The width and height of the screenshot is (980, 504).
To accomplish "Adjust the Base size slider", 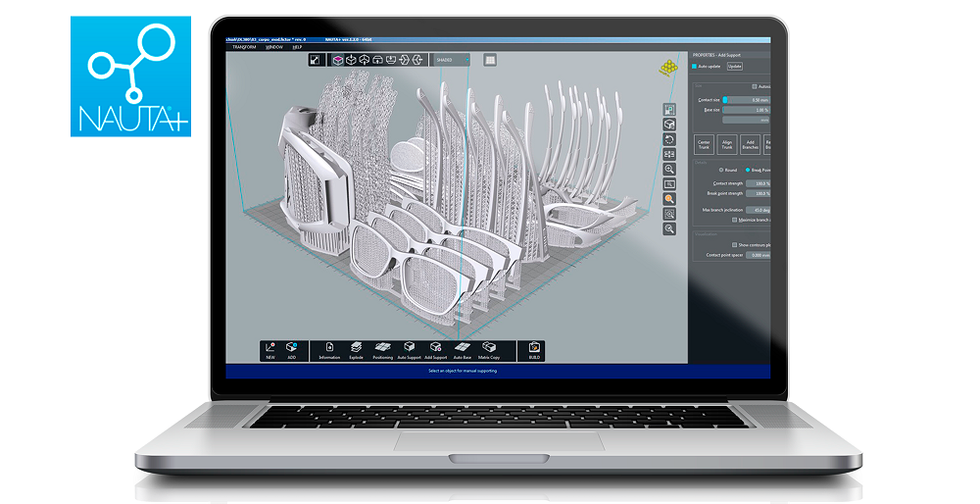I will [746, 110].
